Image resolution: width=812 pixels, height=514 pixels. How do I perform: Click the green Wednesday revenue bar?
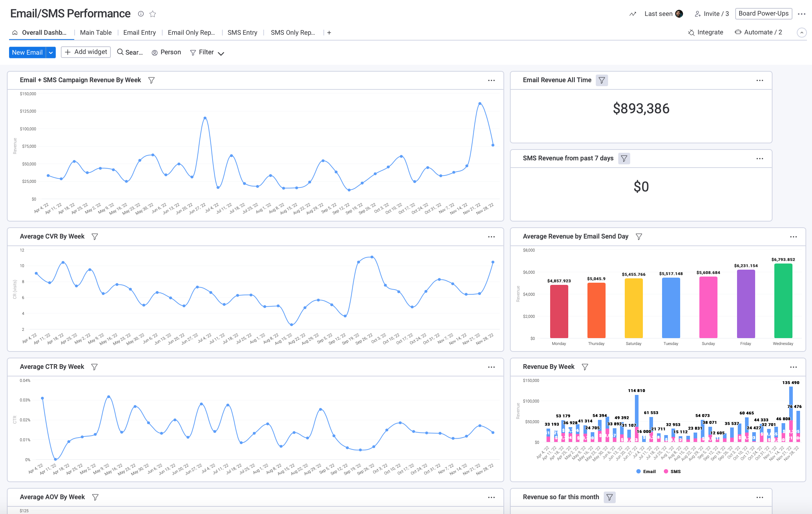tap(783, 300)
